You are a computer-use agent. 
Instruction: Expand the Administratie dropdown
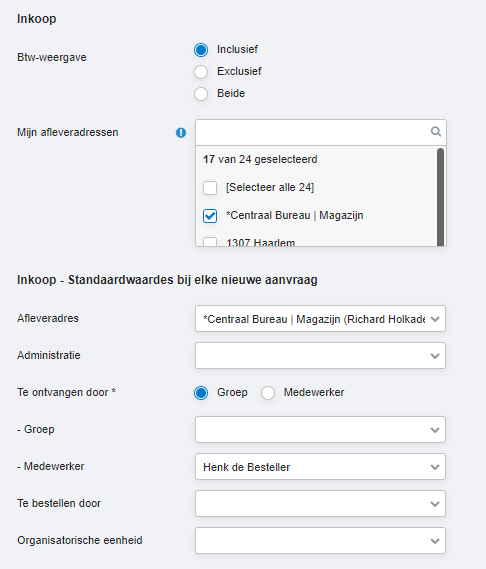pos(320,356)
